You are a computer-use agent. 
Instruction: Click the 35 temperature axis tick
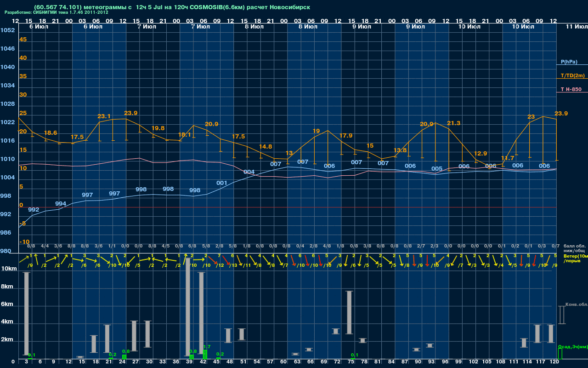pos(23,76)
